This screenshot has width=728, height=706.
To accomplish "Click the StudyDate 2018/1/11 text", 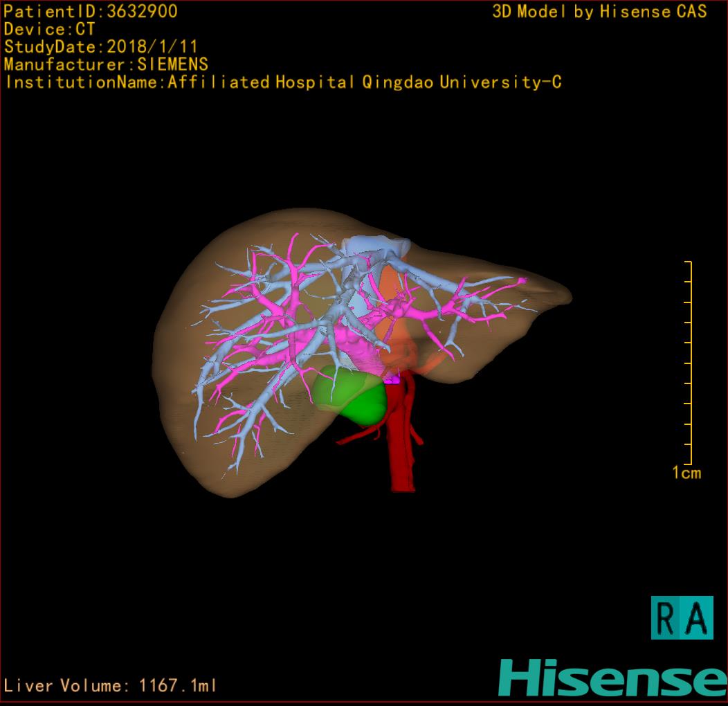I will (101, 47).
